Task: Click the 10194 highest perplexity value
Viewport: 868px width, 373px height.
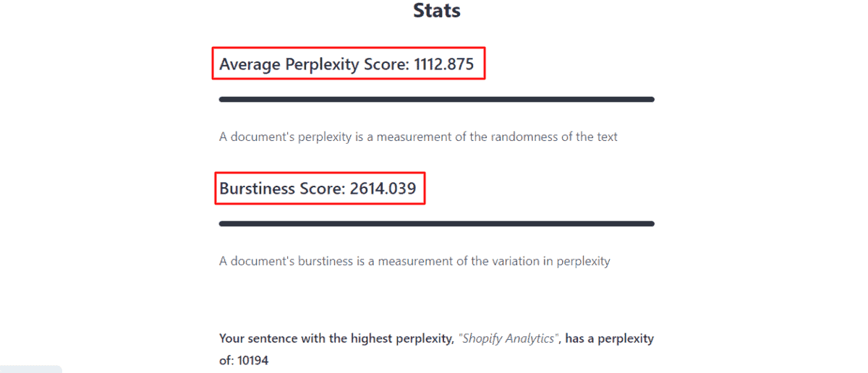Action: coord(252,360)
